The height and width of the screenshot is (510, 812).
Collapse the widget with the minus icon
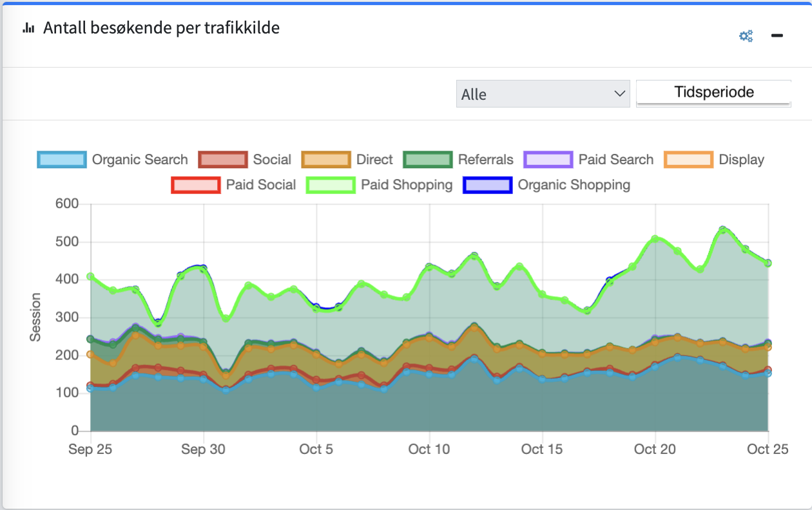point(777,36)
